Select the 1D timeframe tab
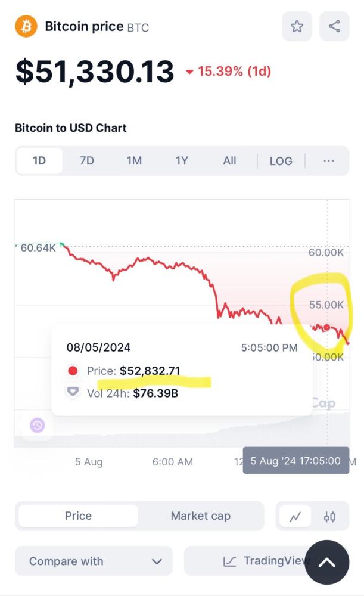364x596 pixels. click(x=39, y=161)
